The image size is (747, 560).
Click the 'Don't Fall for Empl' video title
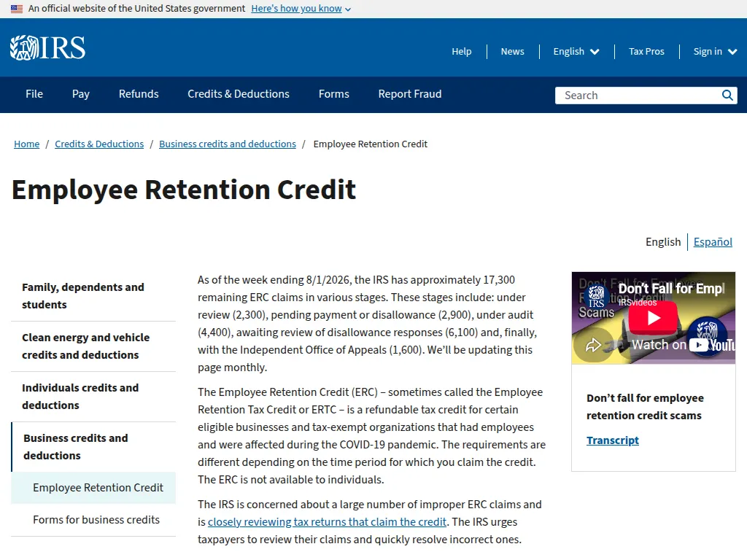(x=672, y=289)
